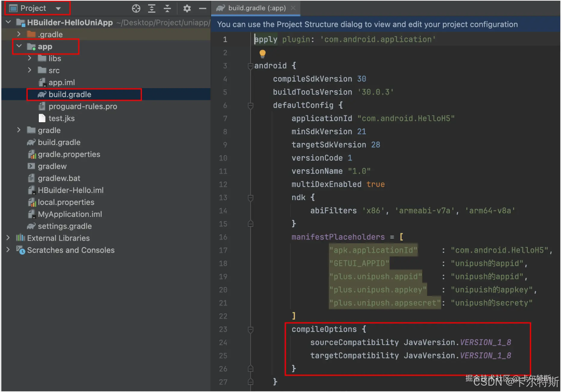561x392 pixels.
Task: Hide the Project panel with minus icon
Action: coord(203,9)
